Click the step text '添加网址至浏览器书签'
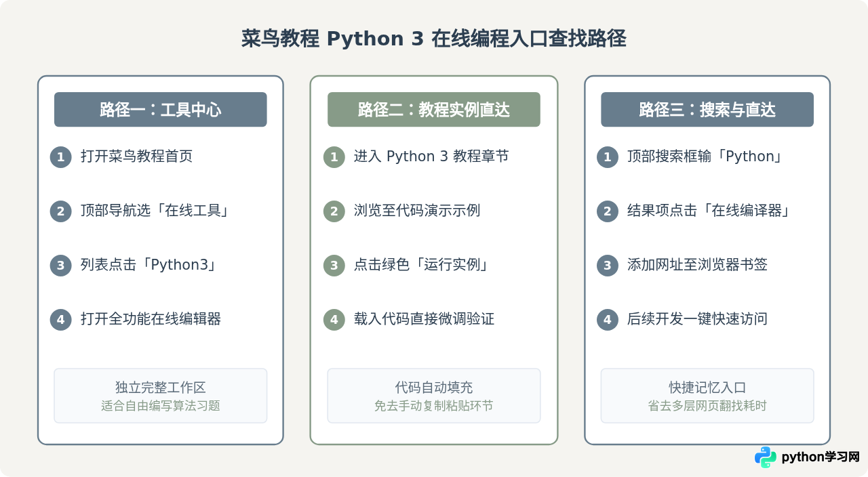This screenshot has width=868, height=477. point(697,265)
